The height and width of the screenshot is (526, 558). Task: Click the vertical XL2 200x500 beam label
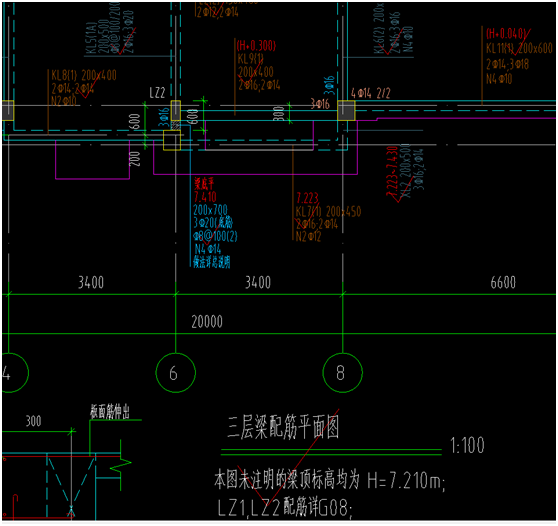405,171
